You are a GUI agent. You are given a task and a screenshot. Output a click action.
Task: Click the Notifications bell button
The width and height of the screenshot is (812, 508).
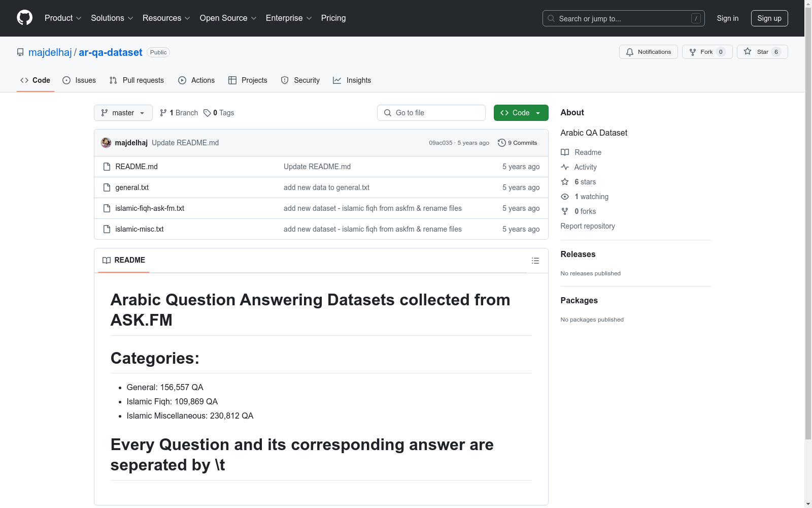[x=648, y=52]
